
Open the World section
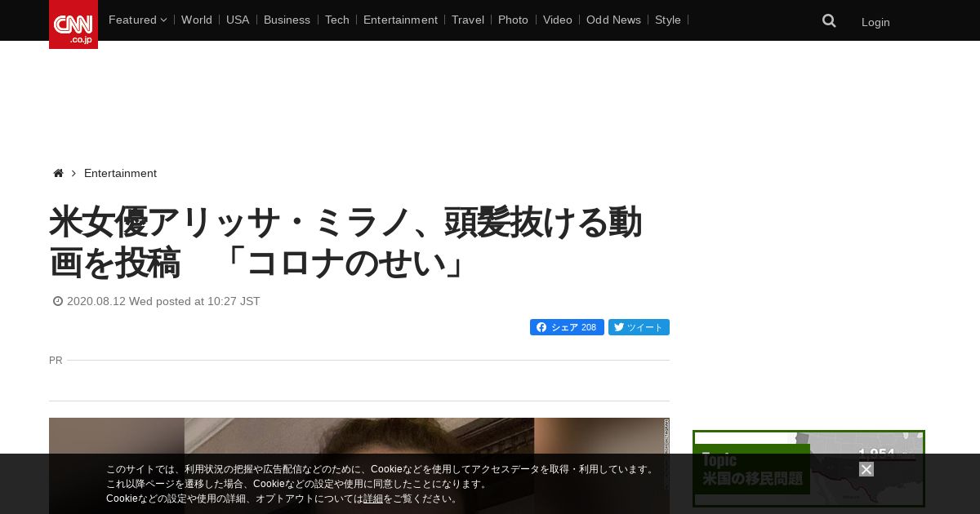click(197, 20)
